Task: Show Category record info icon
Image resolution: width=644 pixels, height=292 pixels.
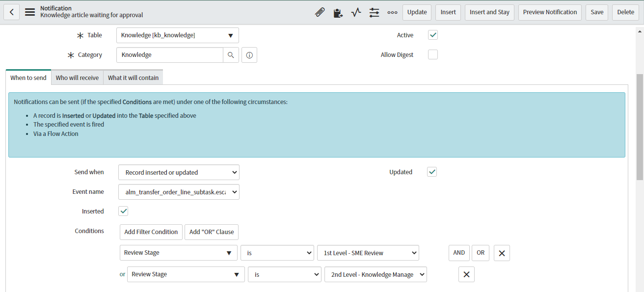Action: click(249, 55)
